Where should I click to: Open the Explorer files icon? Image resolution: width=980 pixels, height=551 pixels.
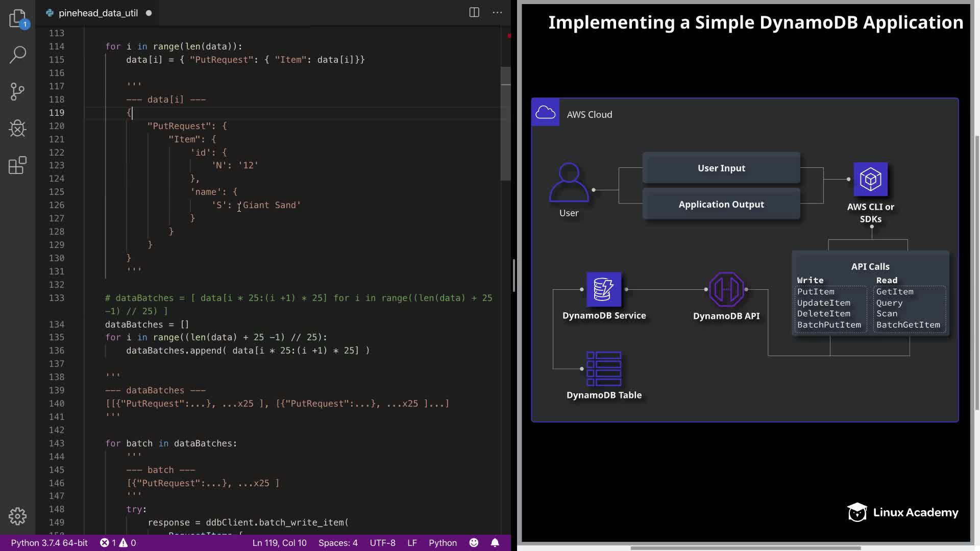[x=17, y=18]
